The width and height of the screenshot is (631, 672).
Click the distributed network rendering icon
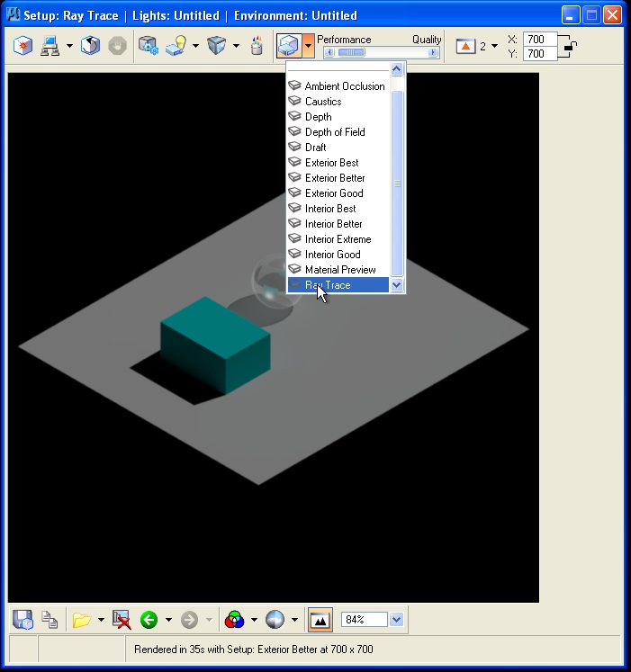click(50, 46)
